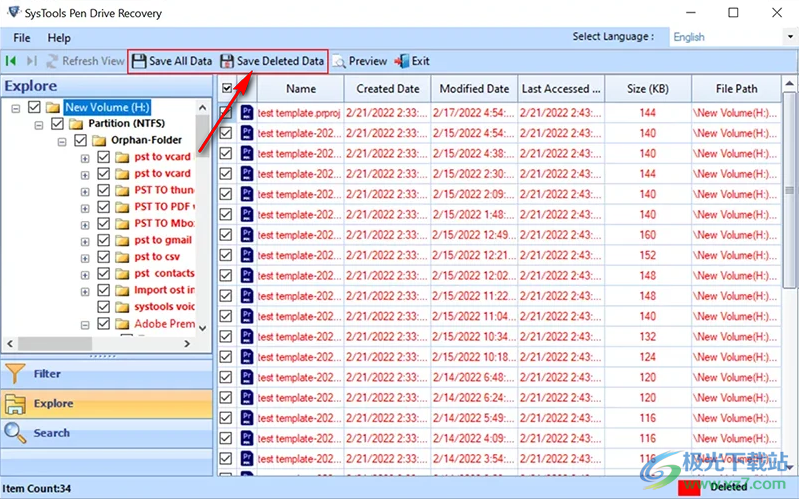Viewport: 799px width, 500px height.
Task: Click the red Deleted legend color swatch
Action: [689, 488]
